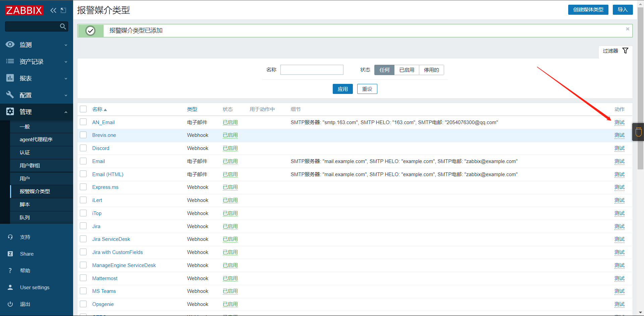Sort the table by 类型 column
This screenshot has width=644, height=316.
(x=192, y=109)
